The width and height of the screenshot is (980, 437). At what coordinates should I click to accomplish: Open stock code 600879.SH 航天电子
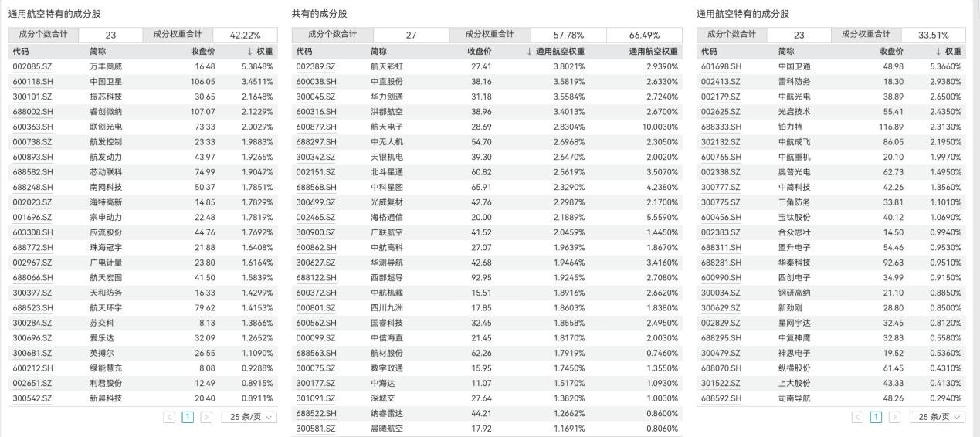316,127
